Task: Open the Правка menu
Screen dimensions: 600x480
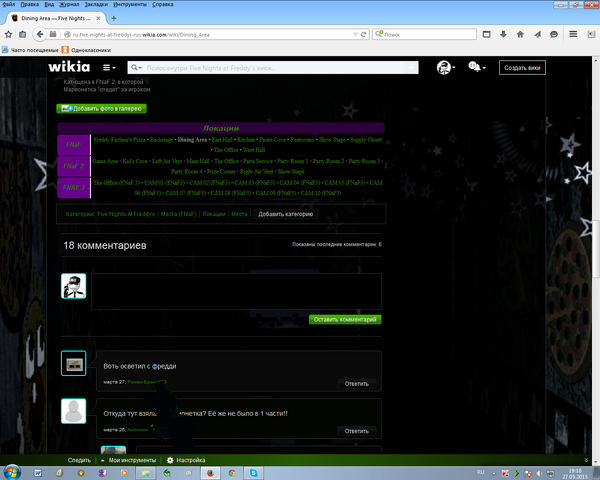Action: tap(29, 4)
